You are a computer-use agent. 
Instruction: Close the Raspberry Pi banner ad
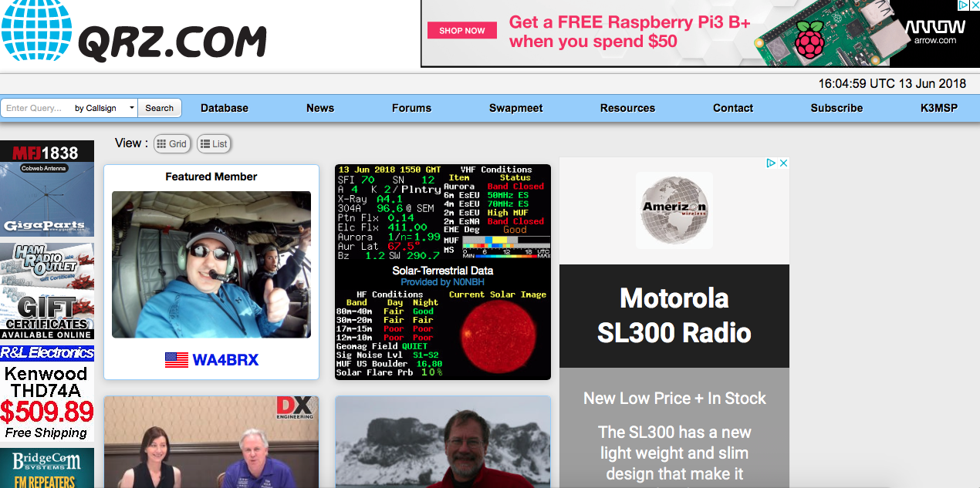point(974,5)
